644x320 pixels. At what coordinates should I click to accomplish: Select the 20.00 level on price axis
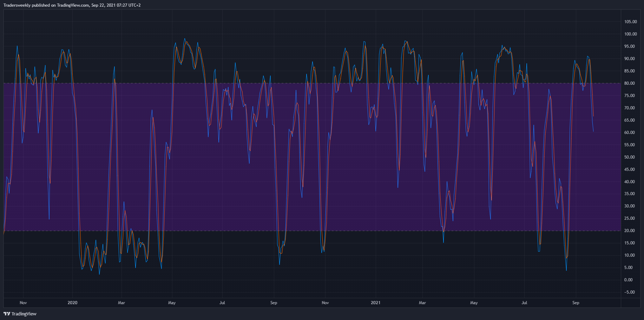[629, 231]
